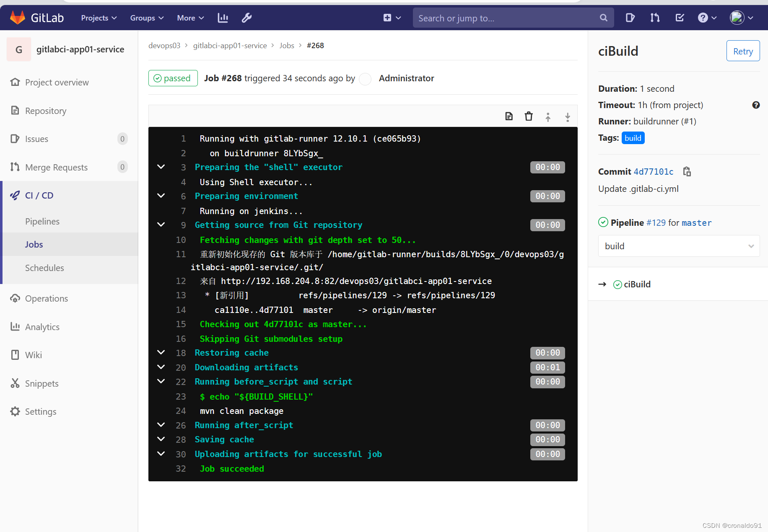This screenshot has width=768, height=532.
Task: Open the activity chart icon in navbar
Action: point(223,18)
